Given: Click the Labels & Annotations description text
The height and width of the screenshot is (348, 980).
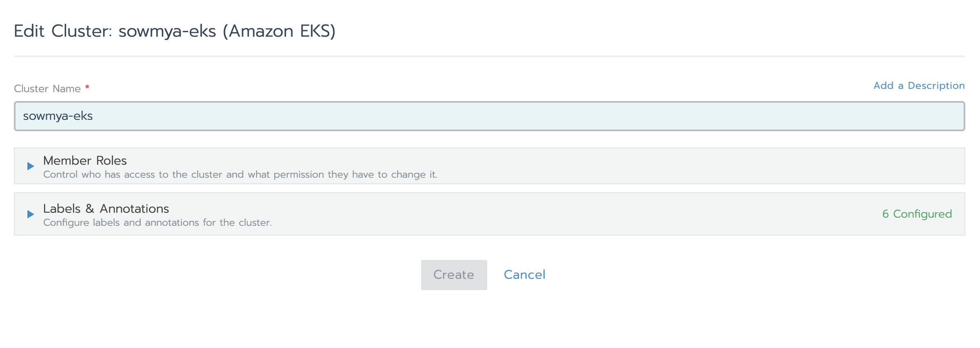Looking at the screenshot, I should click(x=158, y=222).
